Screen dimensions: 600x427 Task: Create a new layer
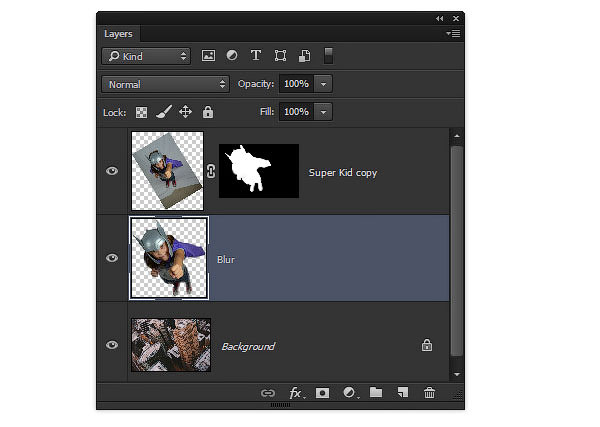click(403, 392)
